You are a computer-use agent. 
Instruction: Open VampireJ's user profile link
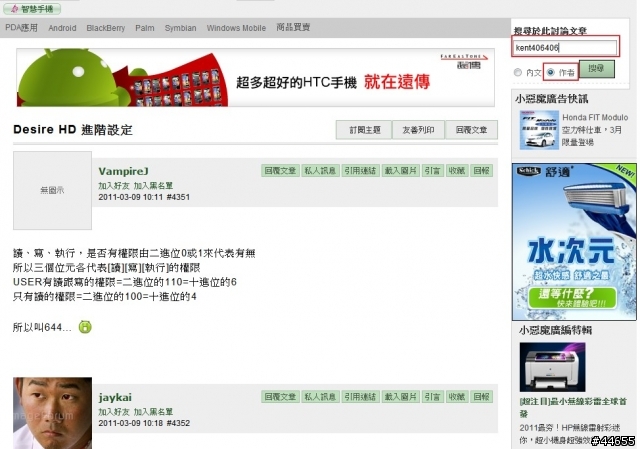(x=123, y=171)
